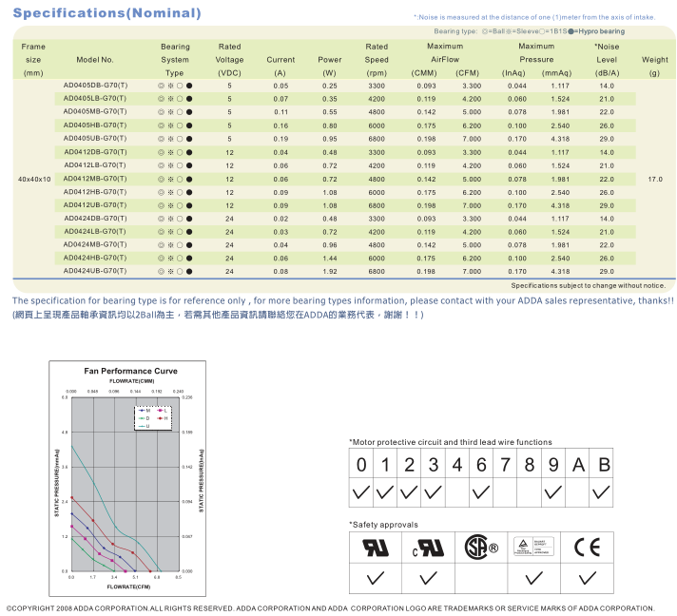This screenshot has width=677, height=616.
Task: Click the function code cell 'A'
Action: (578, 465)
